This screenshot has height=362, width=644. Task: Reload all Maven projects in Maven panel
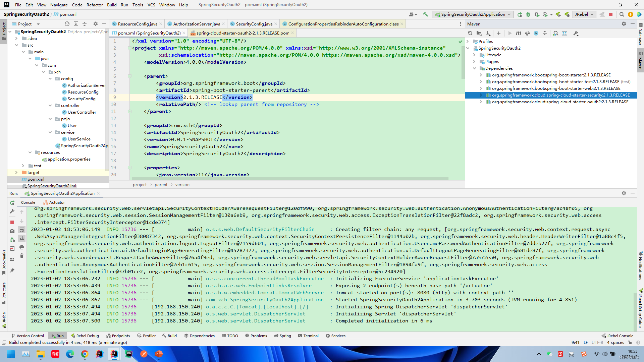click(470, 33)
